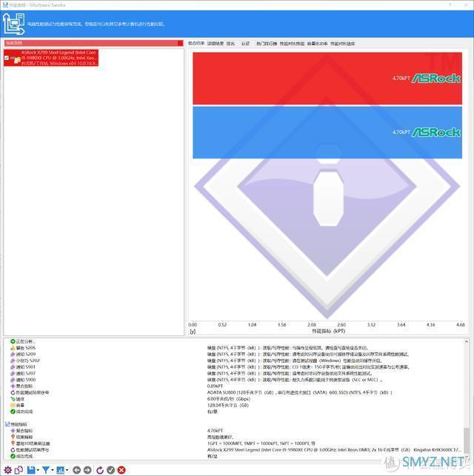Click the 性能指标 section icon in results list

tap(7, 424)
